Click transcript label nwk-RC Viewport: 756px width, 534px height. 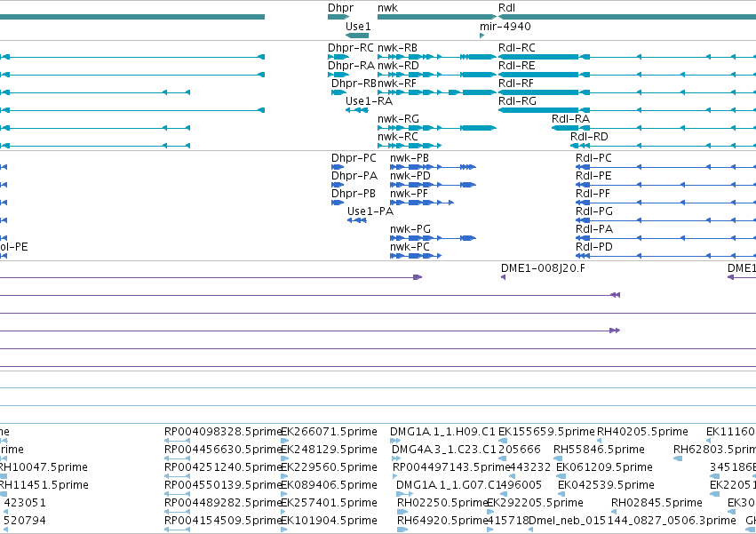pyautogui.click(x=398, y=137)
